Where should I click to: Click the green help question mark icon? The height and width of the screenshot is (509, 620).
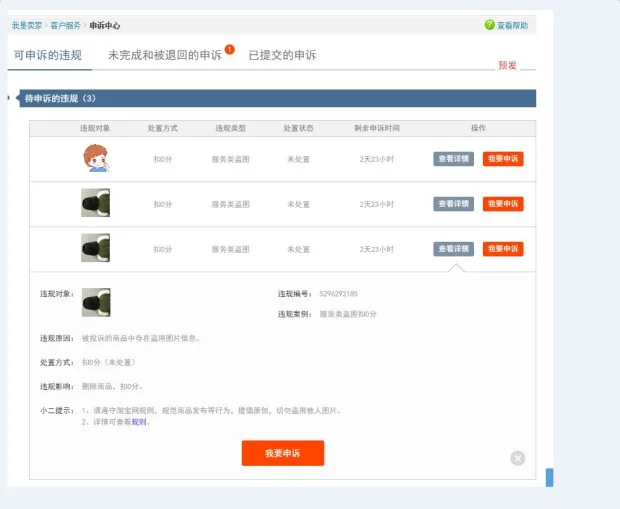tap(489, 25)
